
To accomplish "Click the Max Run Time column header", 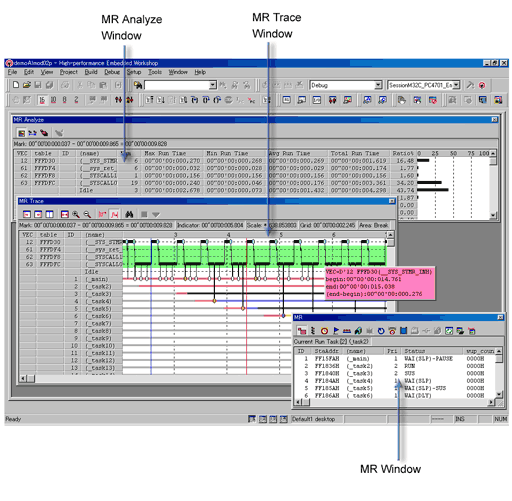I will coord(165,153).
